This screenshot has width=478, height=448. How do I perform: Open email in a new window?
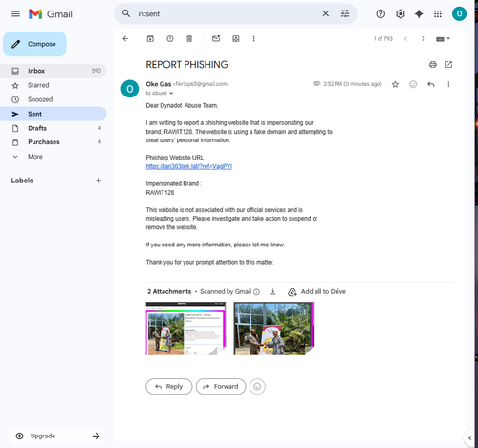[448, 65]
